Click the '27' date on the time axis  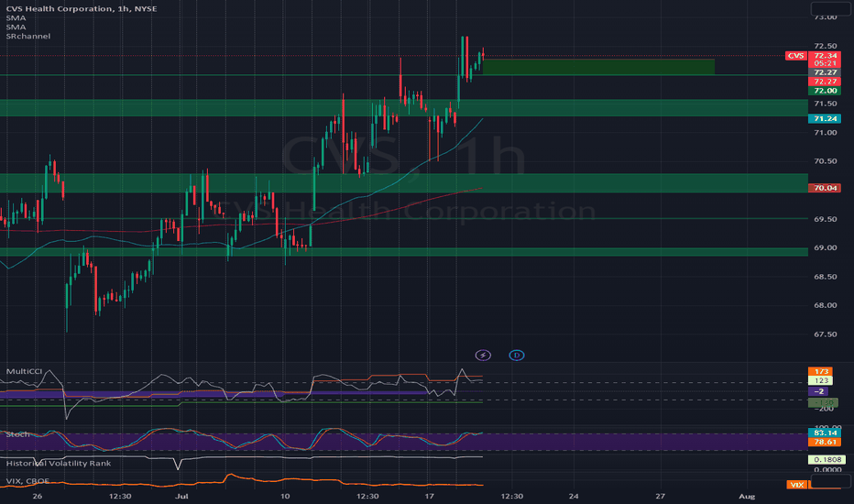point(660,497)
